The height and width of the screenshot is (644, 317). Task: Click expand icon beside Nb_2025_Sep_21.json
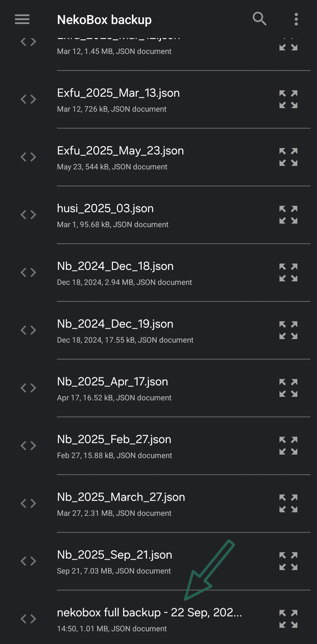click(288, 561)
